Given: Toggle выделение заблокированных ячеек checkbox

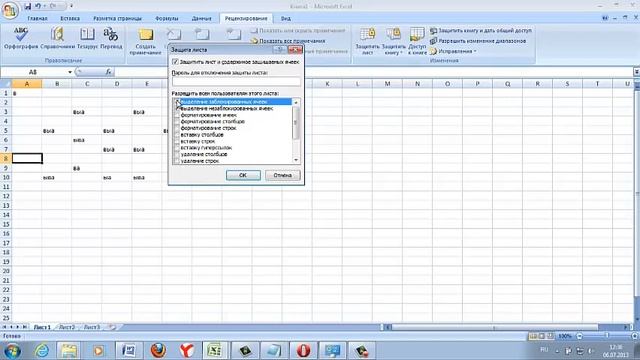Looking at the screenshot, I should 176,102.
